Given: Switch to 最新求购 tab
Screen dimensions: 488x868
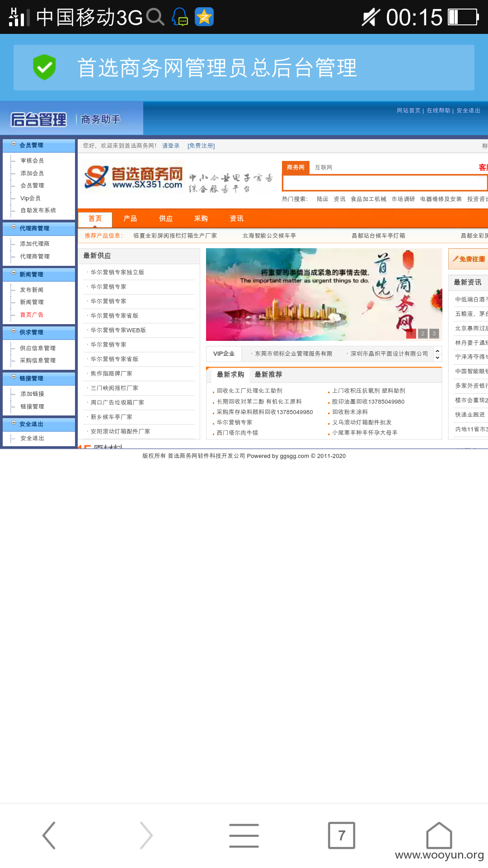Looking at the screenshot, I should (230, 374).
